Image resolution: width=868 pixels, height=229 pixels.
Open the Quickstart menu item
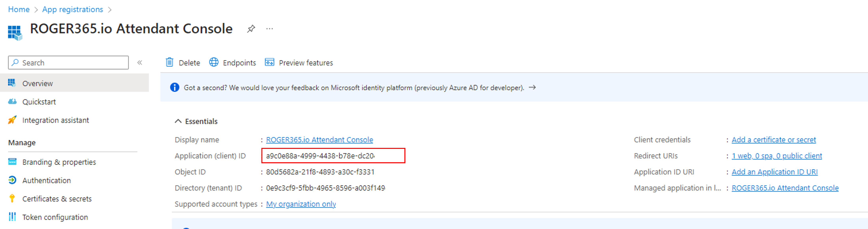click(39, 102)
